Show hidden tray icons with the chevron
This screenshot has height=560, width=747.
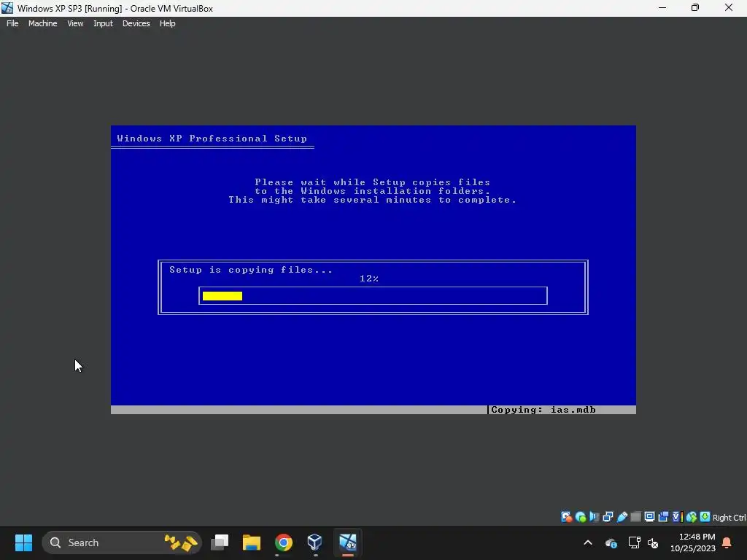[588, 542]
